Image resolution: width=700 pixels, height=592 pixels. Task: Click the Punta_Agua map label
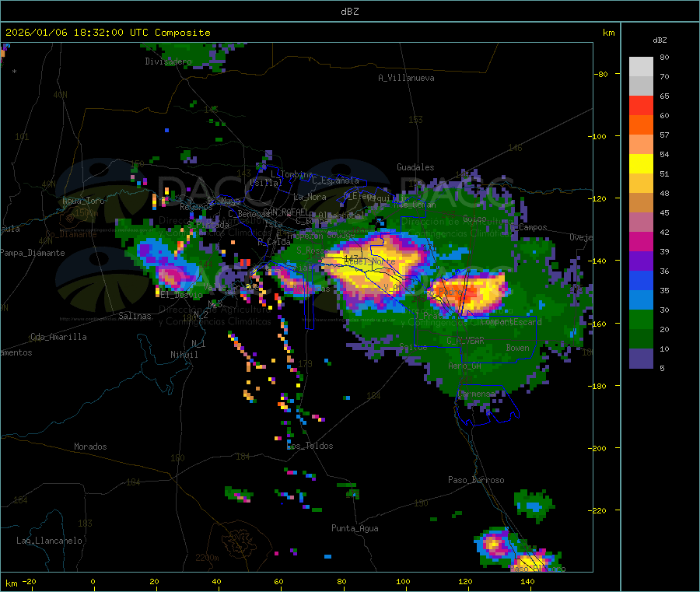tap(355, 528)
